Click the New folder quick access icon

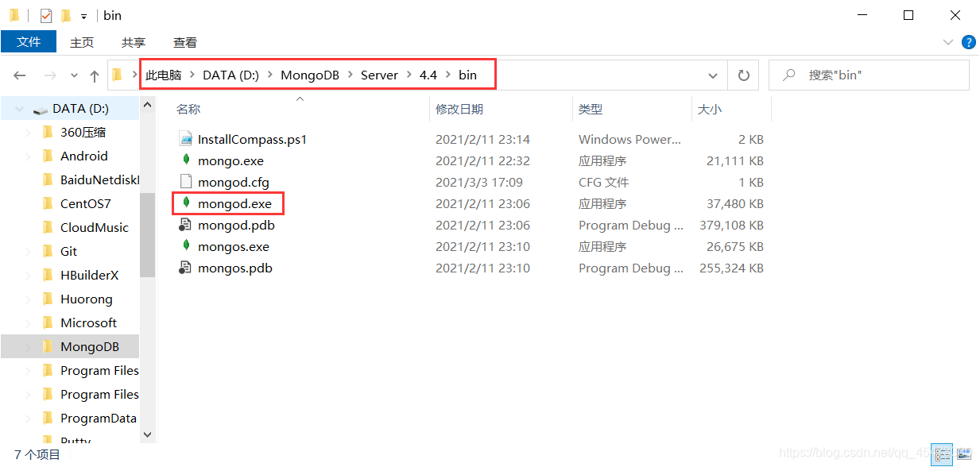click(65, 15)
